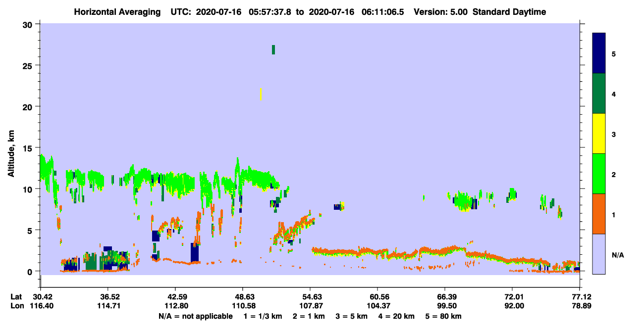Screen dimensions: 644x330
Task: Click legend text '4 = 20 km'
Action: pyautogui.click(x=397, y=316)
